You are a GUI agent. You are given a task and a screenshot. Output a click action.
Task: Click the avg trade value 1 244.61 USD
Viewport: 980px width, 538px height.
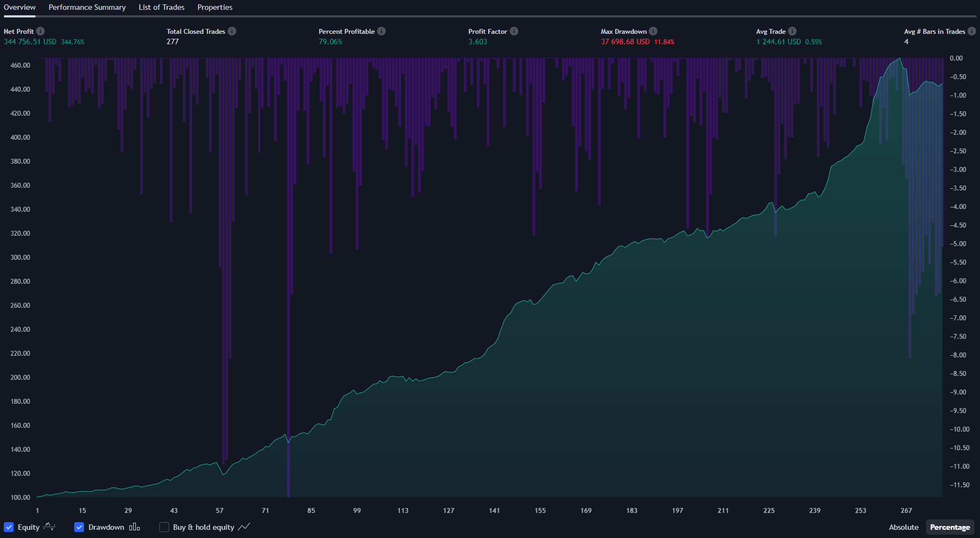779,41
